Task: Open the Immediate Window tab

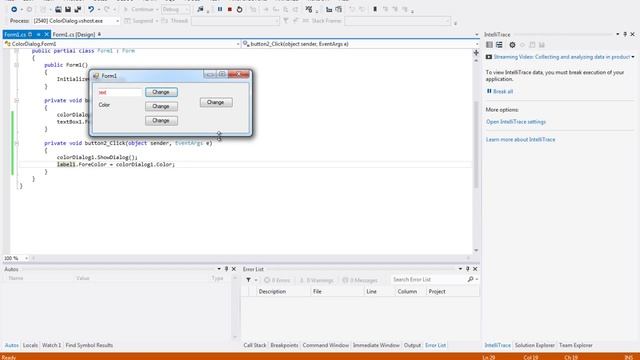Action: click(376, 345)
